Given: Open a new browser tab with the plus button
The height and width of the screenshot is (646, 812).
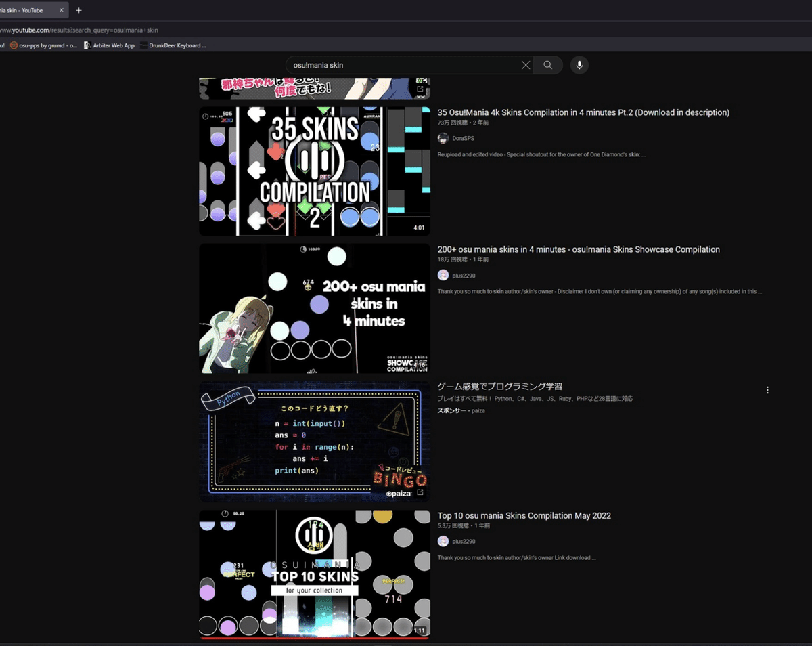Looking at the screenshot, I should [78, 10].
